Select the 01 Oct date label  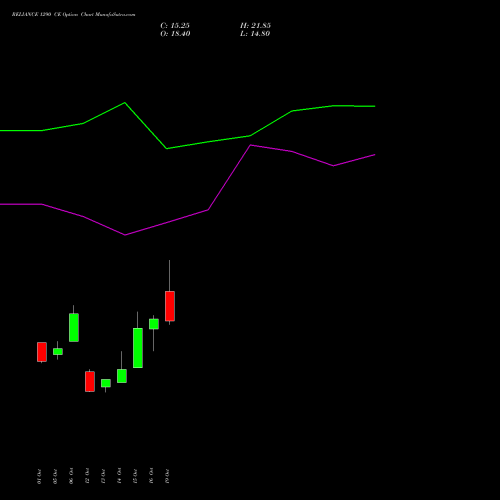39,476
